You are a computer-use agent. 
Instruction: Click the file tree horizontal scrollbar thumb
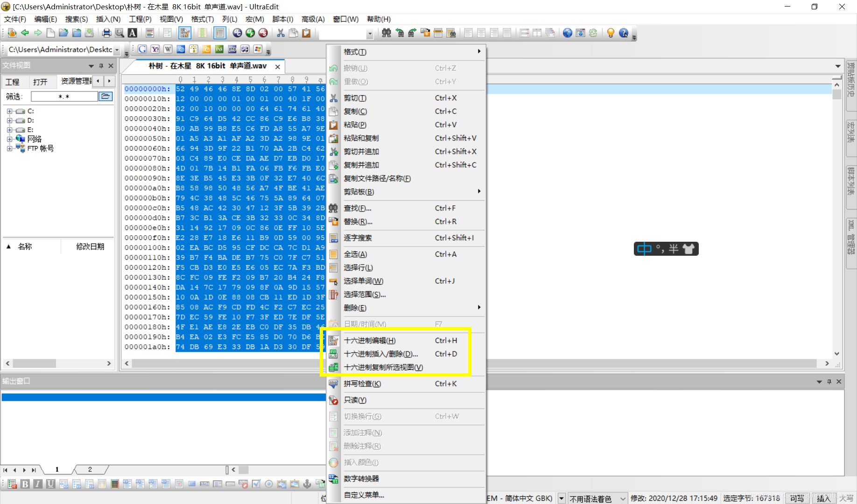pyautogui.click(x=35, y=364)
